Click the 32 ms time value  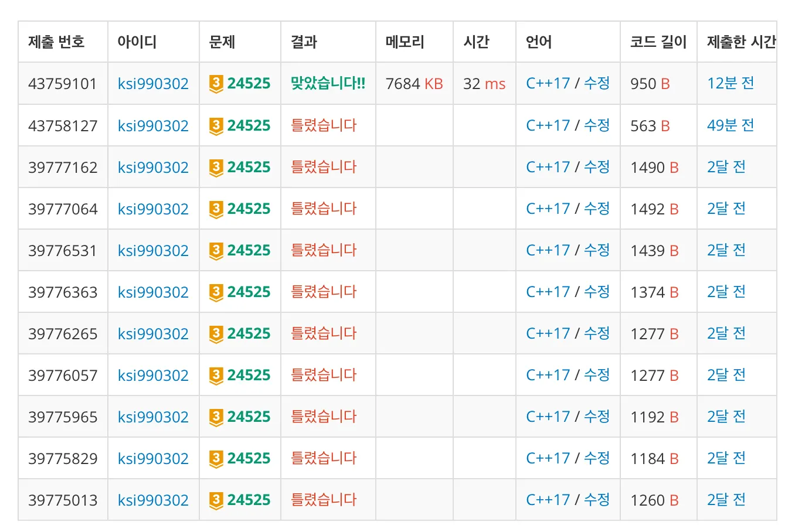pyautogui.click(x=484, y=84)
